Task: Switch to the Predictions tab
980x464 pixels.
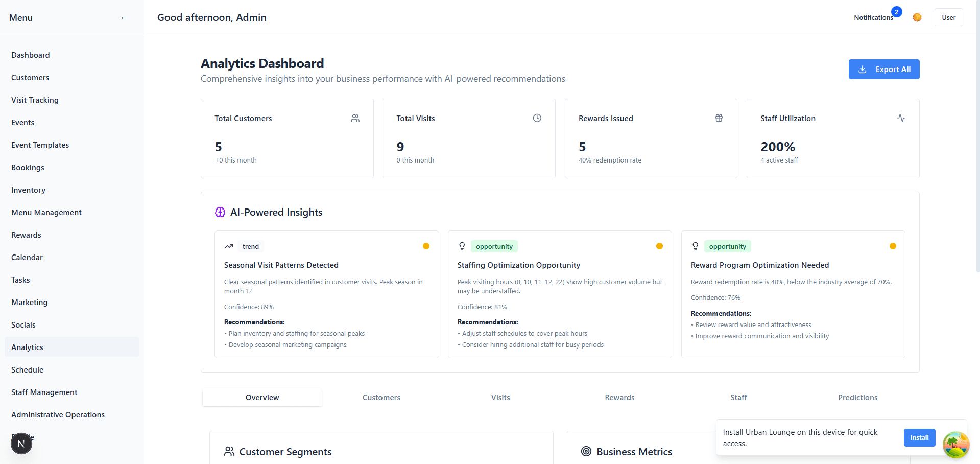Action: pyautogui.click(x=857, y=398)
